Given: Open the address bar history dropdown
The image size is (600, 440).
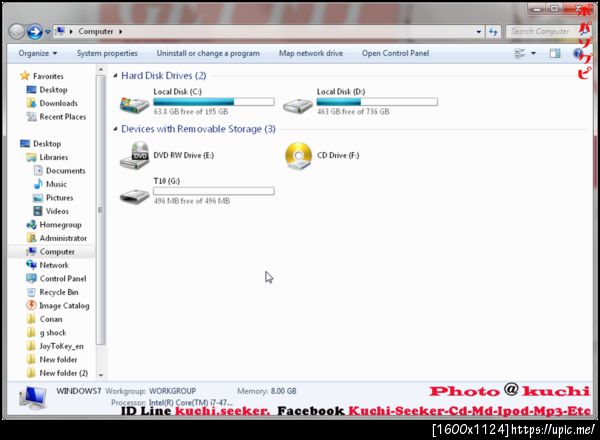Looking at the screenshot, I should tap(479, 32).
